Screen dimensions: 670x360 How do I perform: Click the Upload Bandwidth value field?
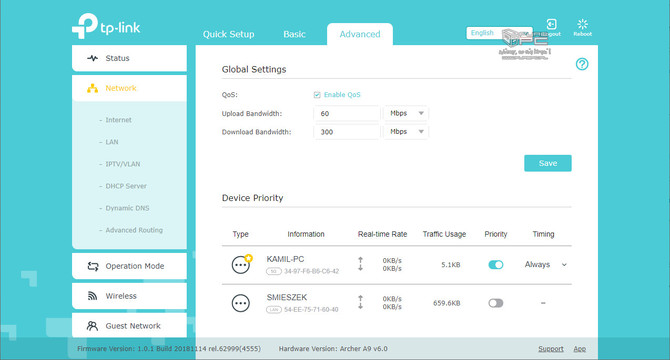[347, 114]
